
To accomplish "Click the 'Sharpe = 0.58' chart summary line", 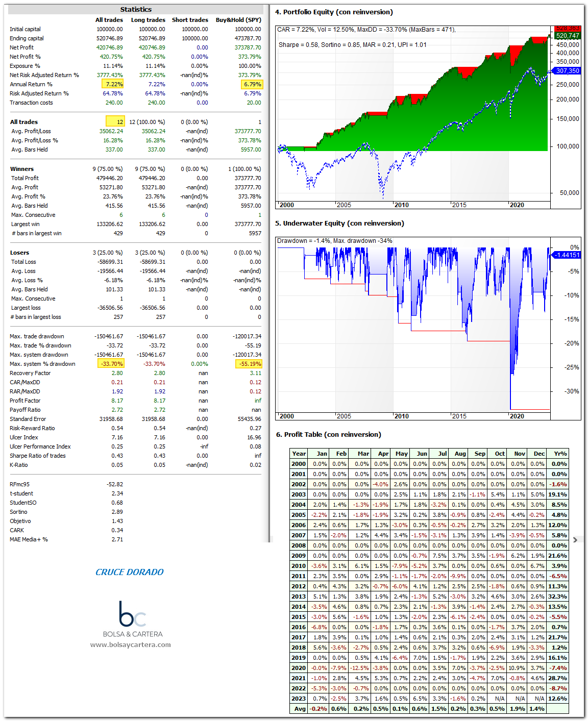I will coord(353,45).
